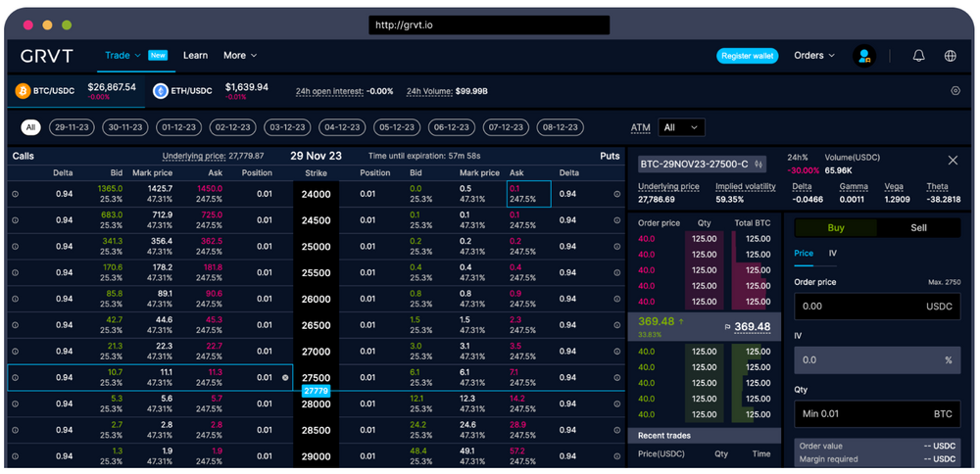Click the settings icon beside 24h Volume
Viewport: 980px width, 474px height.
click(955, 91)
